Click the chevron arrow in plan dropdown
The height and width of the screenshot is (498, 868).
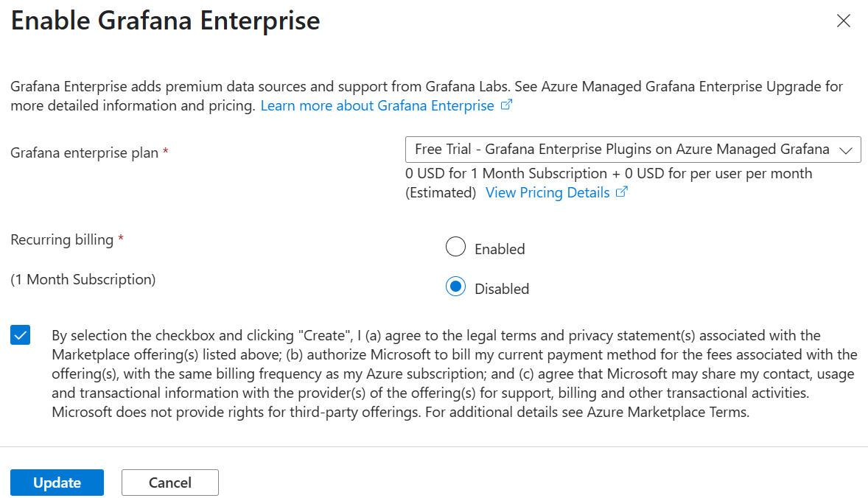coord(845,150)
